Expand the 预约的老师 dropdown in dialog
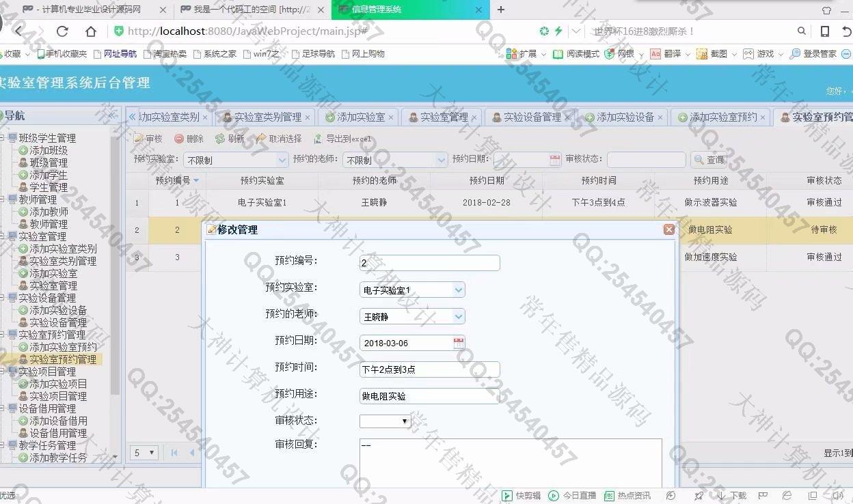The height and width of the screenshot is (504, 853). (x=459, y=316)
